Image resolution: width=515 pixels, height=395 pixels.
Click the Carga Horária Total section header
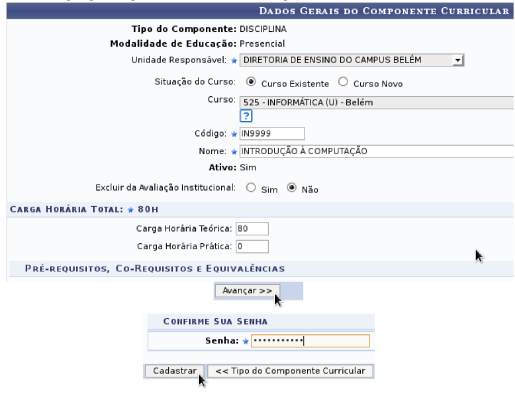click(84, 209)
